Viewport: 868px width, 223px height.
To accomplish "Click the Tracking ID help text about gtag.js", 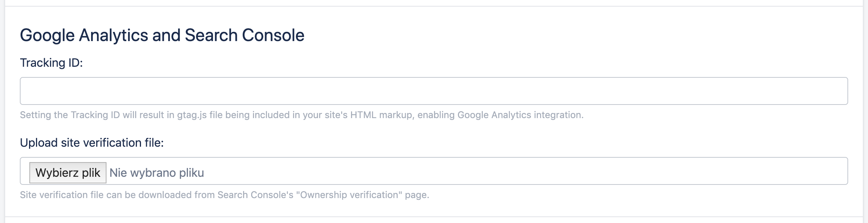I will (x=301, y=115).
